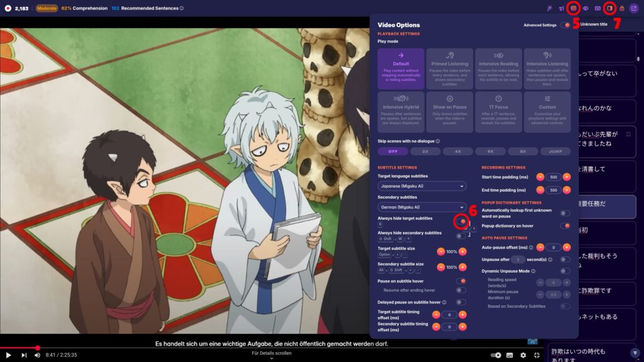Toggle Advanced Settings switch

coord(565,25)
